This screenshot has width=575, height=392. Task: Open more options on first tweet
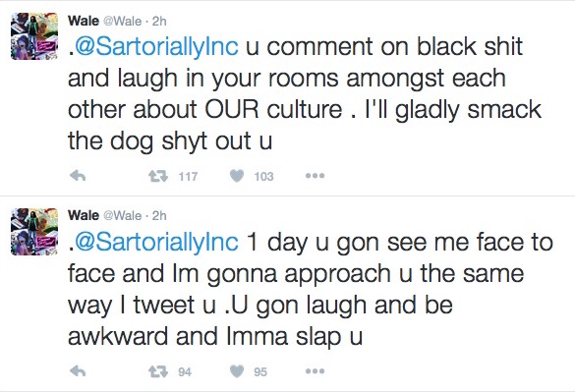coord(315,176)
